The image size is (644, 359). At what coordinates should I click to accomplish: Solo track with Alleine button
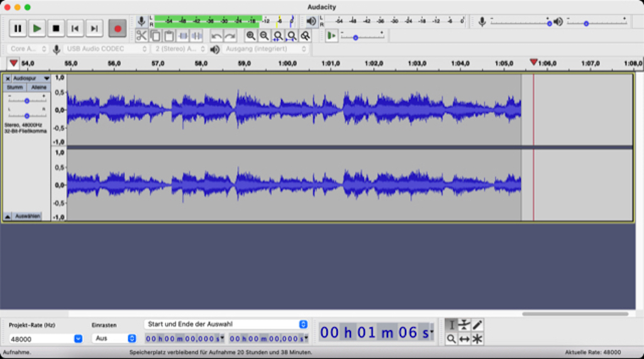click(38, 87)
